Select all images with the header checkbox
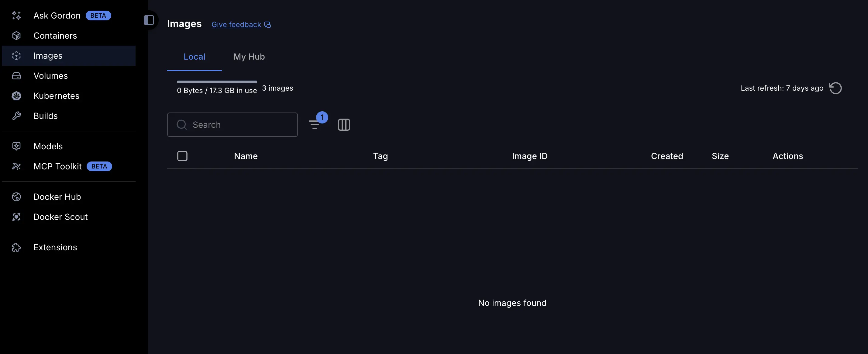This screenshot has width=868, height=354. [x=182, y=156]
